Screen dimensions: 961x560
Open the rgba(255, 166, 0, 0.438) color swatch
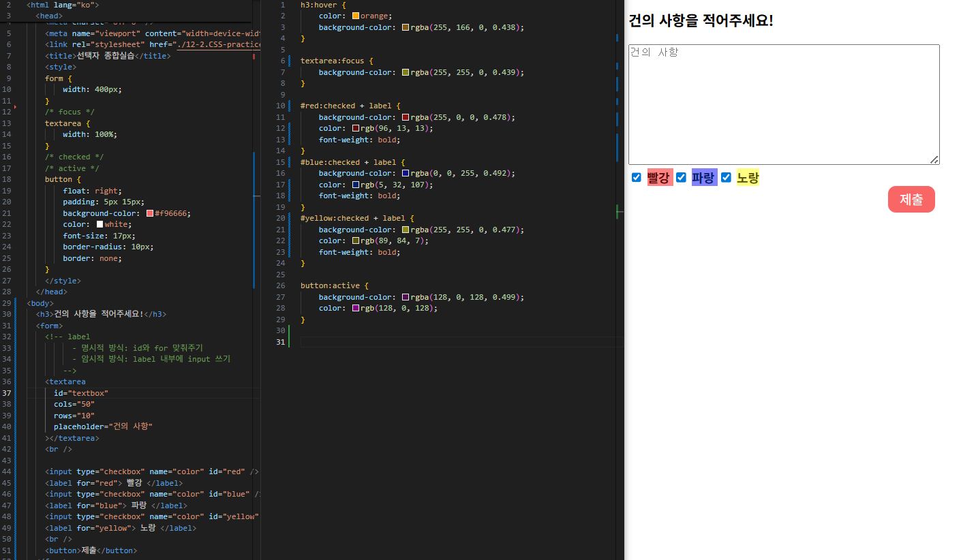pos(406,27)
